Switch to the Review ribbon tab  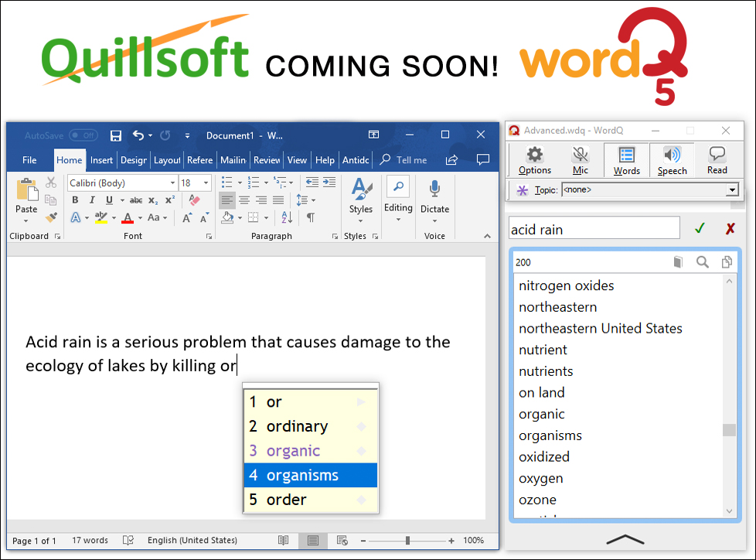coord(267,160)
